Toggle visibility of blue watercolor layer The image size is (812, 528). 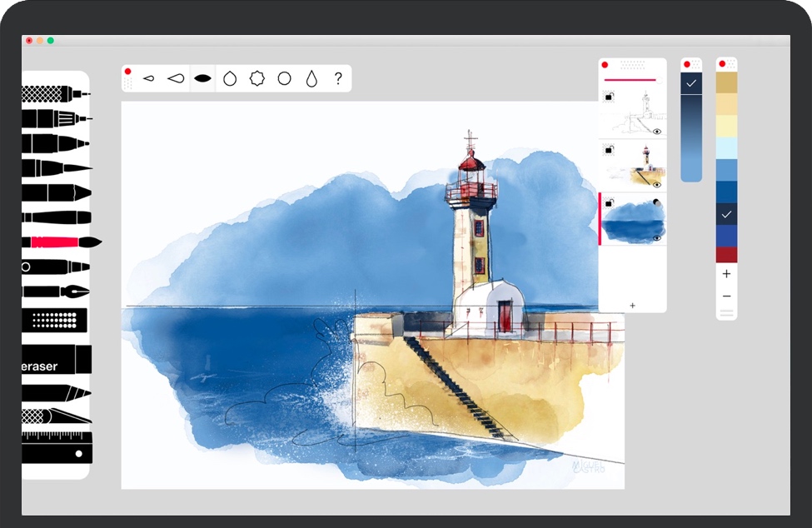[657, 238]
